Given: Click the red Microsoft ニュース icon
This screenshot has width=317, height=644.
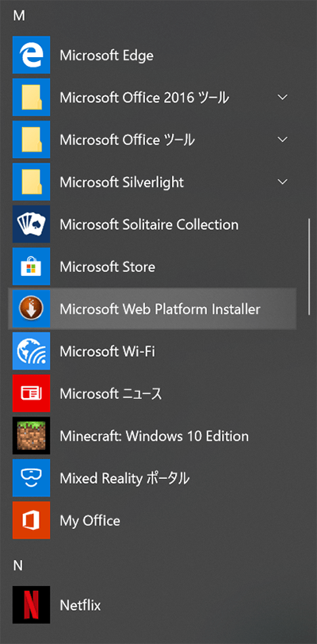Looking at the screenshot, I should click(x=31, y=393).
